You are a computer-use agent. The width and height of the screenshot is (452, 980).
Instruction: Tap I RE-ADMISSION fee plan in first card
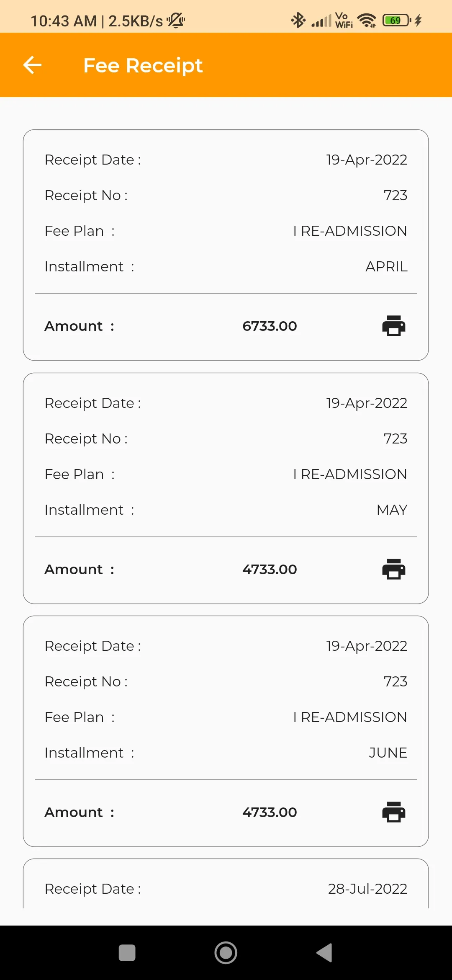350,231
